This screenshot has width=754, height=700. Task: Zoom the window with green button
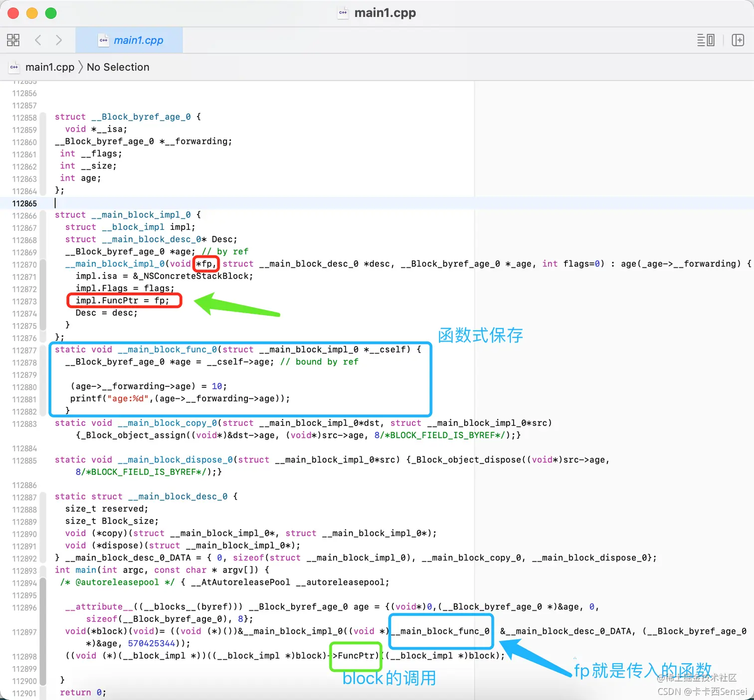click(51, 13)
